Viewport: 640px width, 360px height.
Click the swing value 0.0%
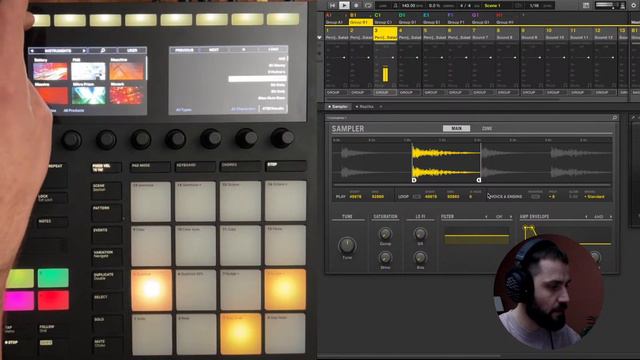(434, 5)
